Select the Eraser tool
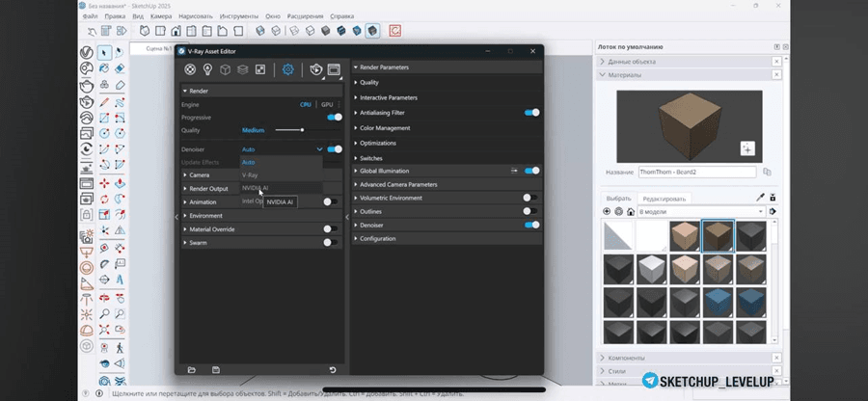The width and height of the screenshot is (868, 401). click(120, 68)
